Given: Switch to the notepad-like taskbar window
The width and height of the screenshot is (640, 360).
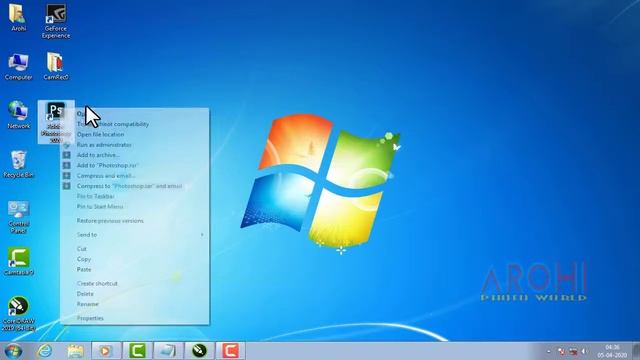Looking at the screenshot, I should pos(168,351).
